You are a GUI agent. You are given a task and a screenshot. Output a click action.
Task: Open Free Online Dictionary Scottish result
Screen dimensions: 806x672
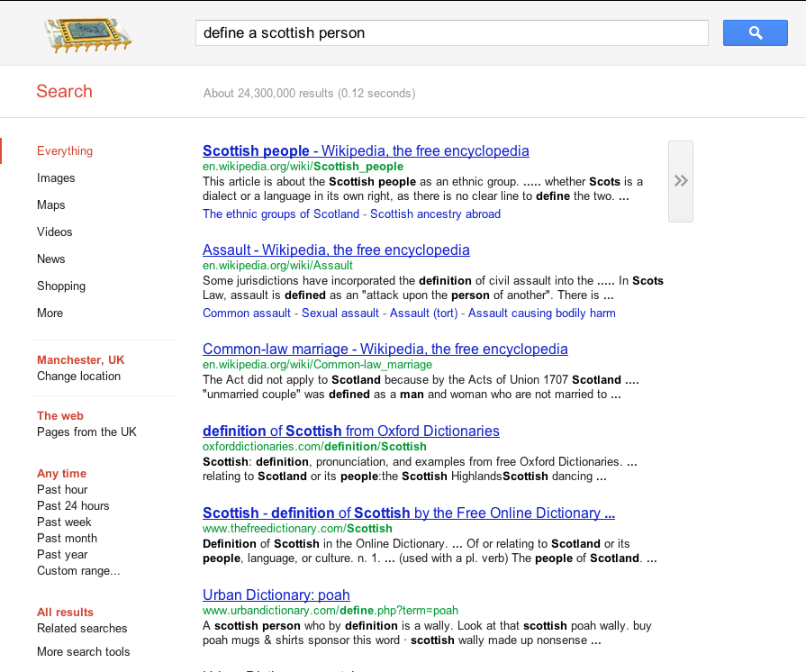(x=409, y=513)
